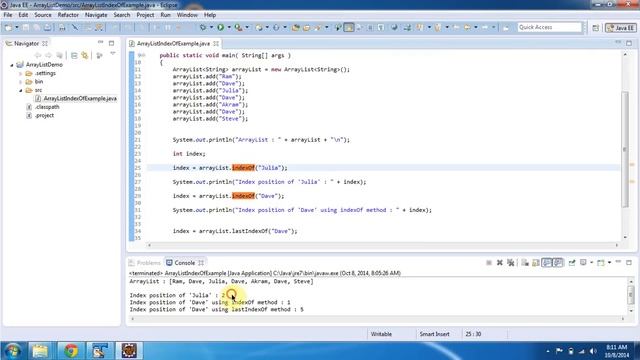Open the New file dropdown arrow
Image resolution: width=640 pixels, height=360 pixels.
click(17, 27)
